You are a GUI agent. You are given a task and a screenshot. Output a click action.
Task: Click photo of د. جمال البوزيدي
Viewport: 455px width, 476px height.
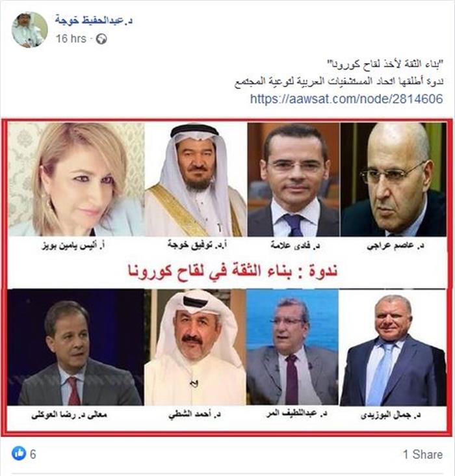tap(393, 347)
